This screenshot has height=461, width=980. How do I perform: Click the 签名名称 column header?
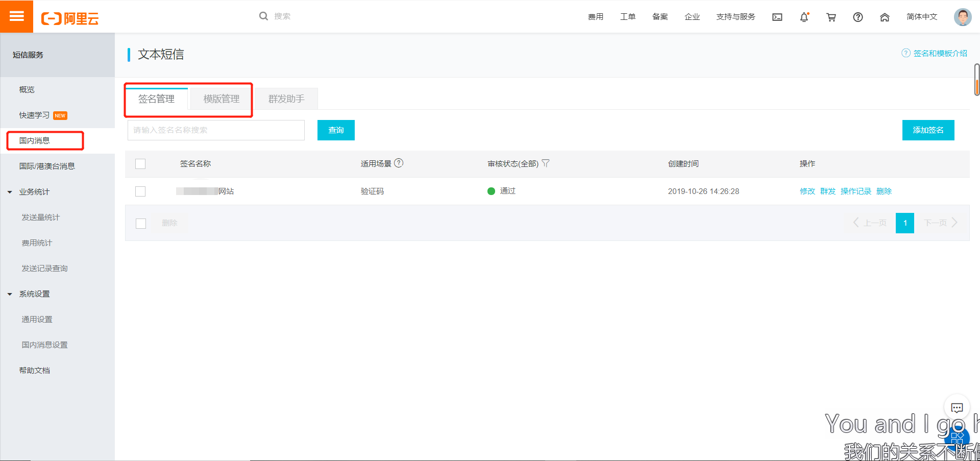click(195, 164)
